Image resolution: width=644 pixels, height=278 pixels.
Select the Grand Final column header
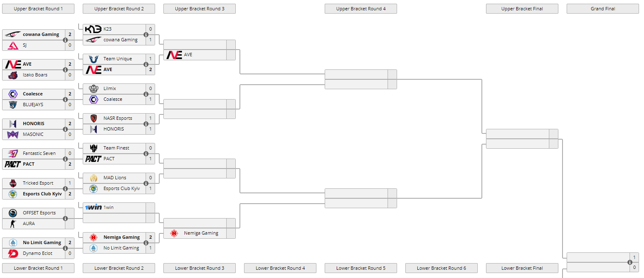tap(603, 9)
